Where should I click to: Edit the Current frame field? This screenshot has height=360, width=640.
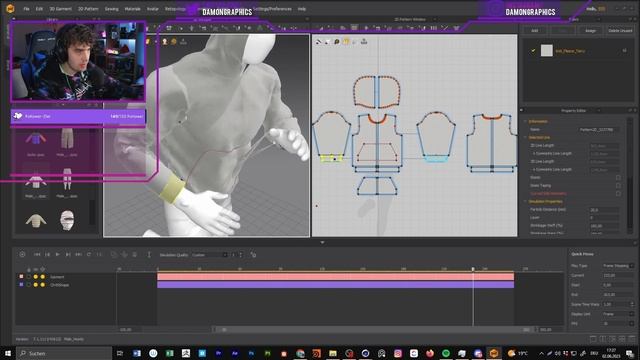pyautogui.click(x=618, y=276)
